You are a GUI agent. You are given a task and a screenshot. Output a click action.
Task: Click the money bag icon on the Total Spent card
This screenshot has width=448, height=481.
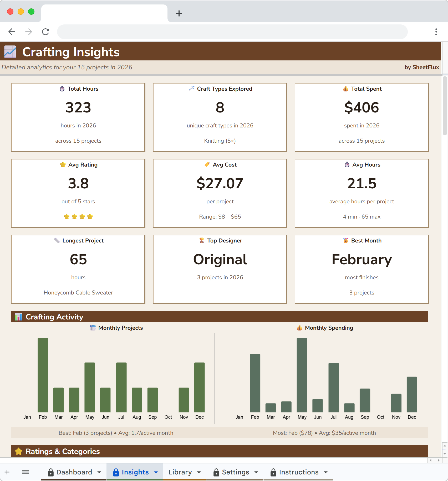[345, 89]
